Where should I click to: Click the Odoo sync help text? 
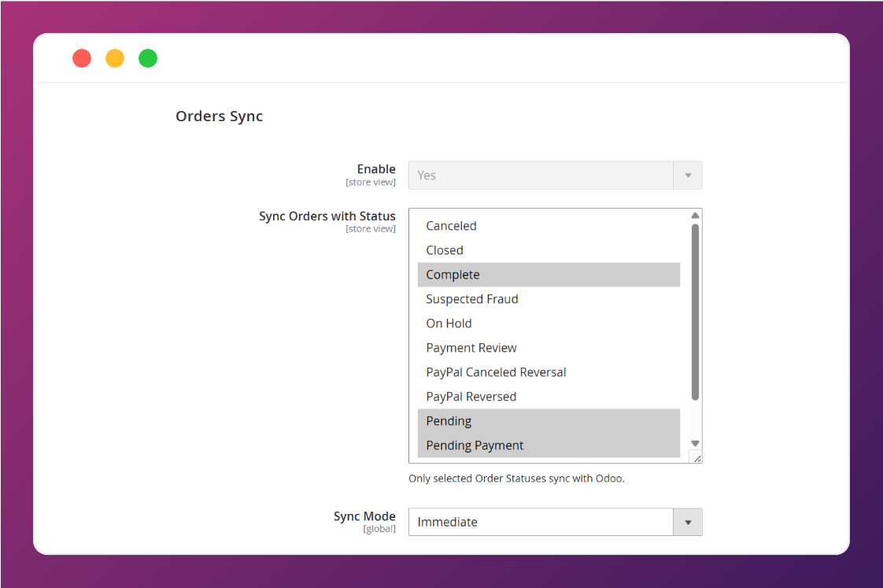click(x=516, y=478)
